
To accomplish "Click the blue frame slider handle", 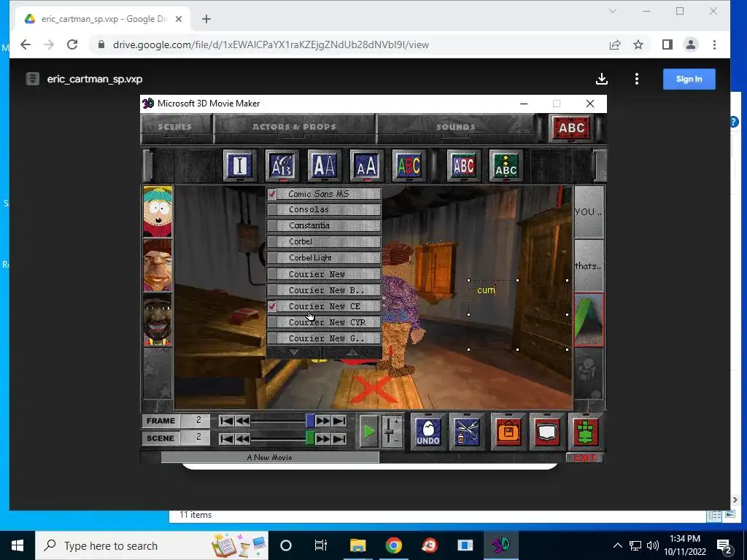I will [x=310, y=421].
